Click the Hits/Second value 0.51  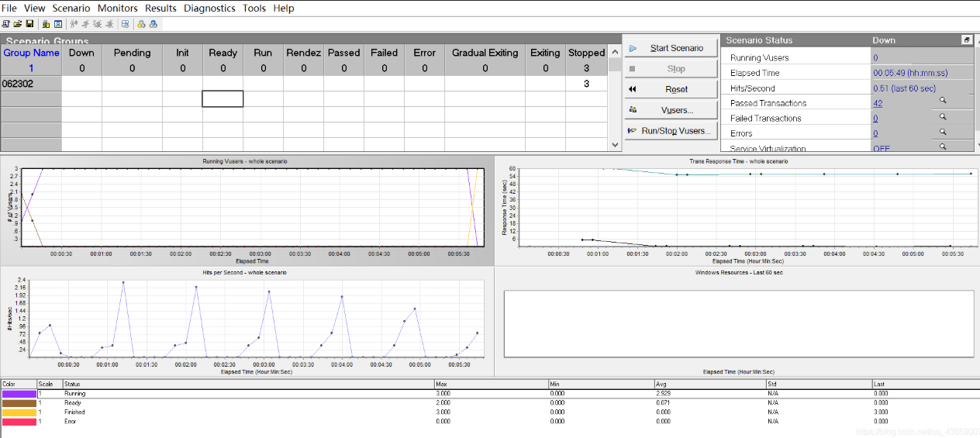click(904, 88)
